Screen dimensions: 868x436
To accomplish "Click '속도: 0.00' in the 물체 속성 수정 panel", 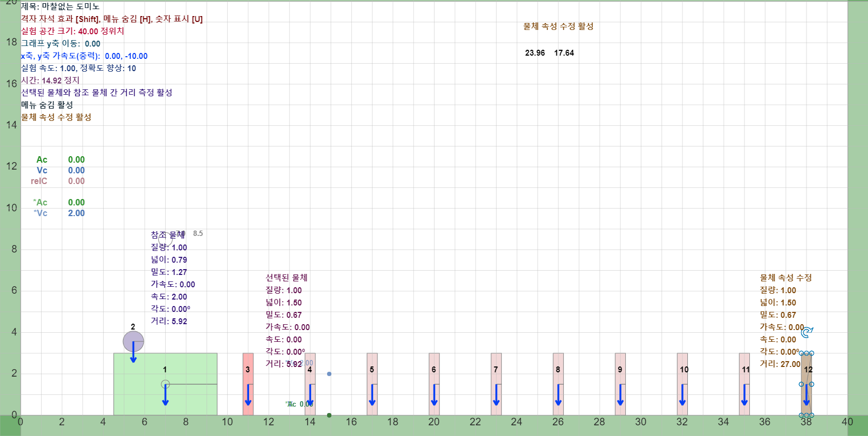I will pos(778,339).
